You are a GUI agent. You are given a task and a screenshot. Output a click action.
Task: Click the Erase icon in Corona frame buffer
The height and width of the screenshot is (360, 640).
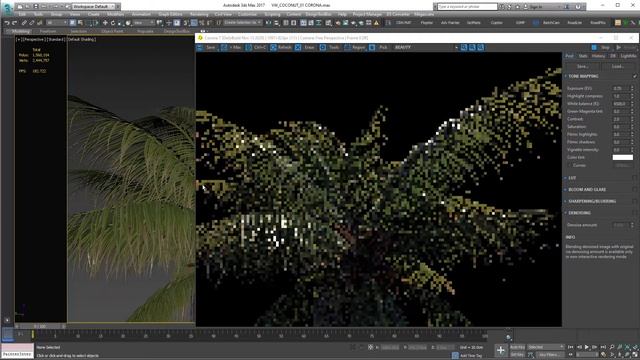(298, 48)
